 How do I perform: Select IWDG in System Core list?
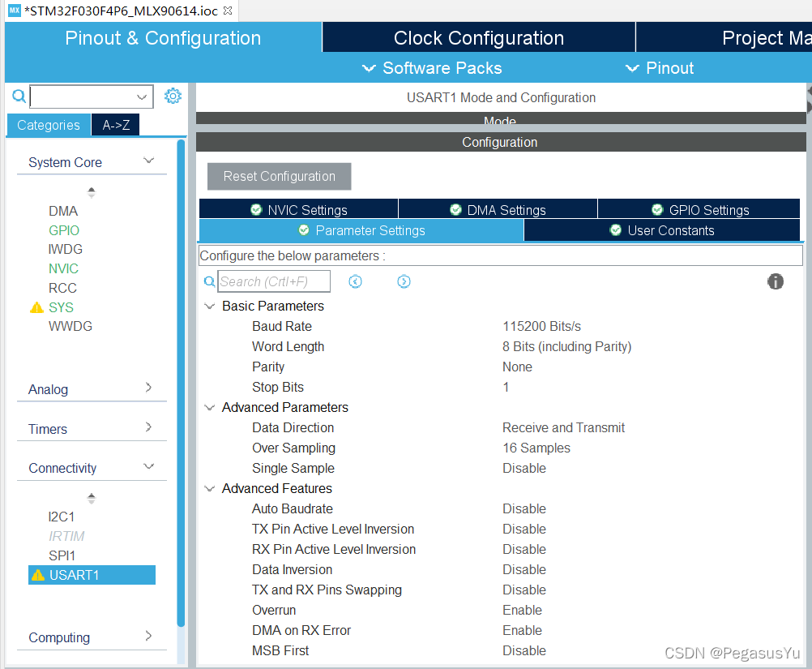click(x=66, y=249)
